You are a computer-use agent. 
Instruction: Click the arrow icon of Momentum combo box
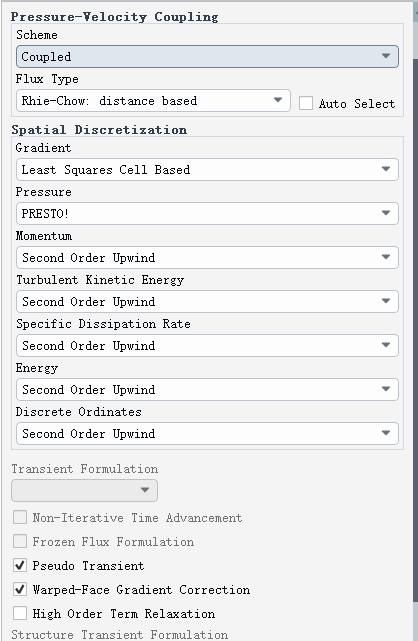click(x=386, y=257)
